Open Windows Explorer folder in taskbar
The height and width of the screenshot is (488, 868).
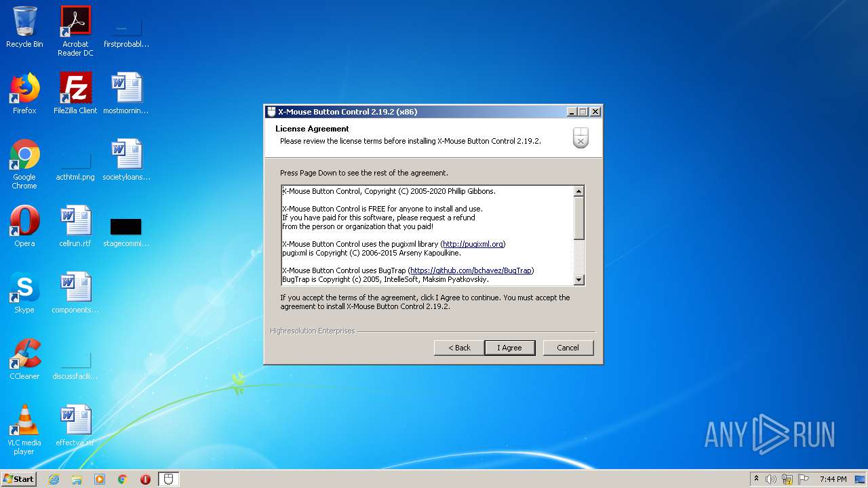(x=77, y=479)
